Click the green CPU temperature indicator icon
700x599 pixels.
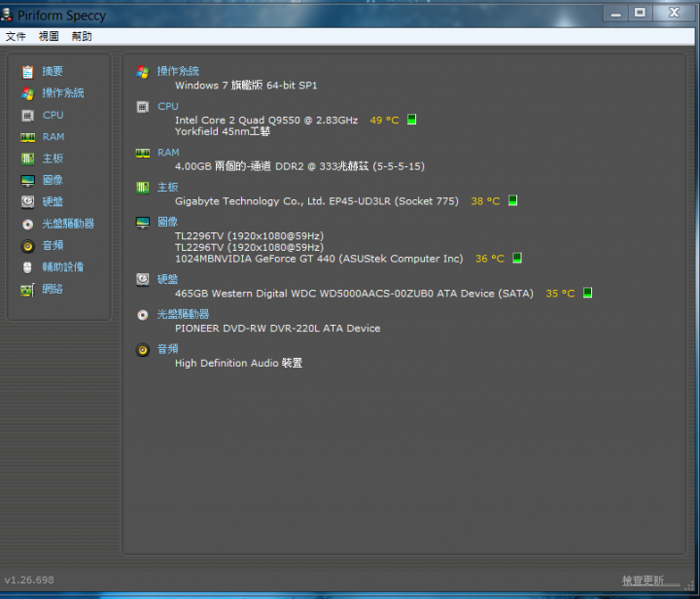click(x=411, y=120)
